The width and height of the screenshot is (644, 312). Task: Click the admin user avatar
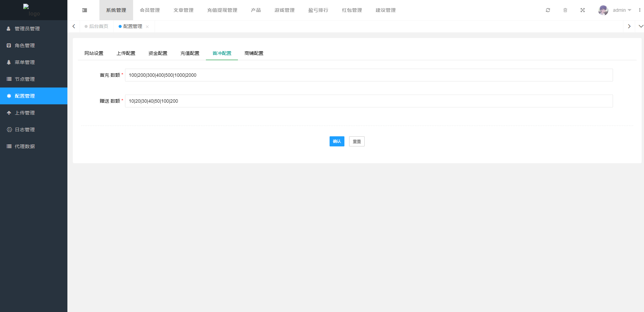coord(603,10)
